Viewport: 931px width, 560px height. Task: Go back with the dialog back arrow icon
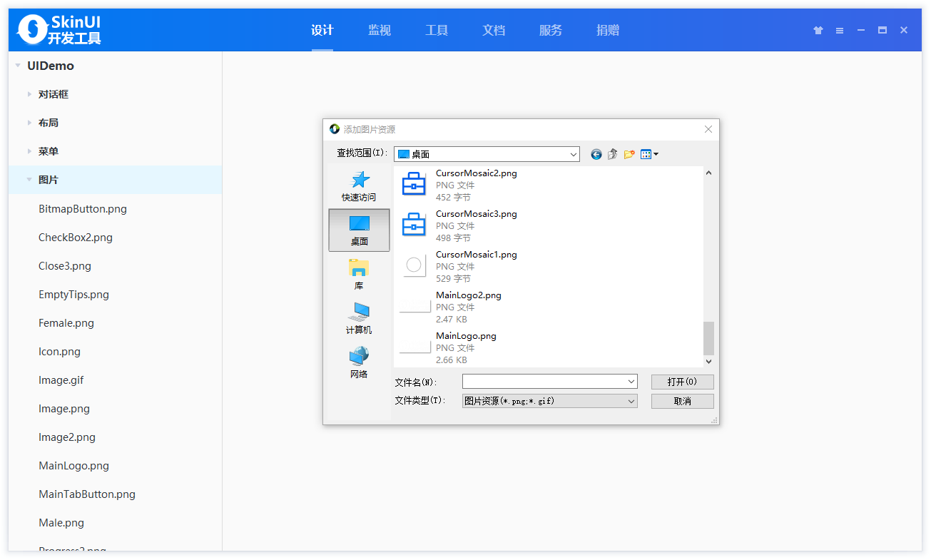point(596,154)
